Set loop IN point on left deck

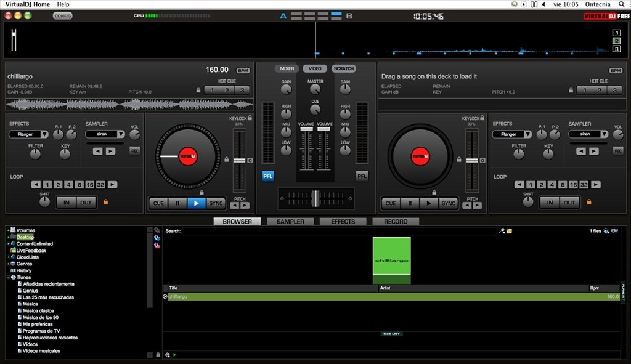(67, 202)
